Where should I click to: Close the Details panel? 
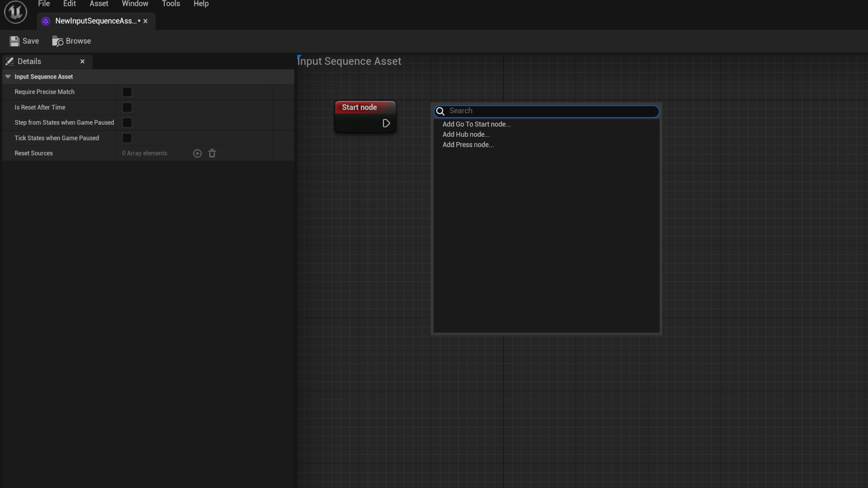coord(82,61)
